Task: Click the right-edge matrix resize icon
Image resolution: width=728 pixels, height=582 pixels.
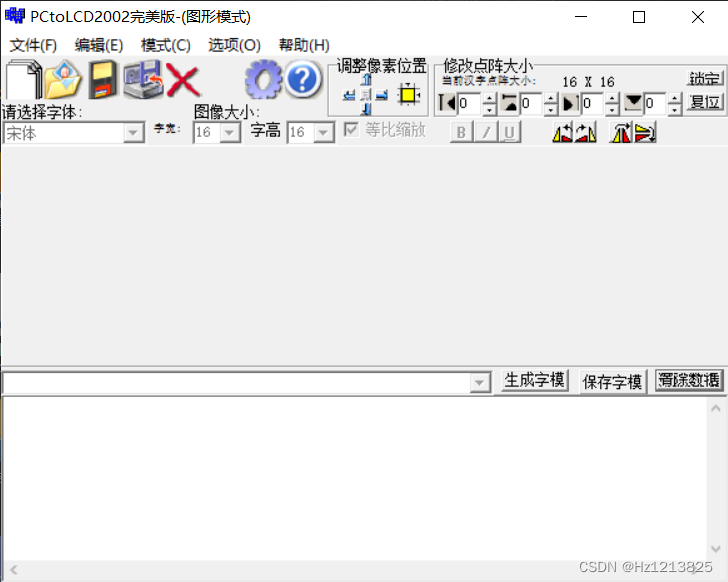Action: [x=571, y=103]
